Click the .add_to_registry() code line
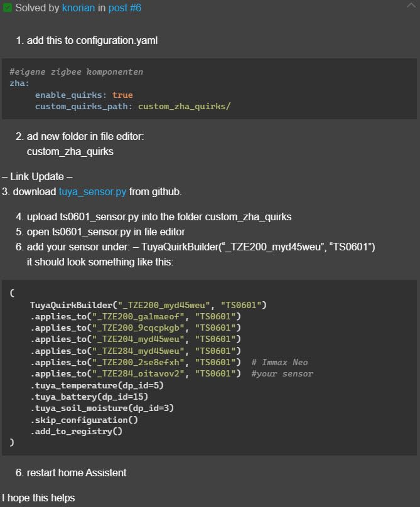 pos(76,431)
